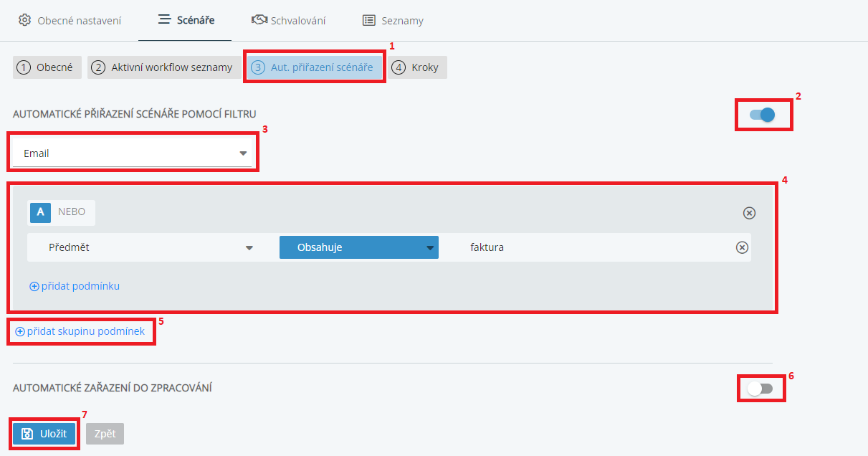The width and height of the screenshot is (868, 456).
Task: Remove the condition group with X icon
Action: 748,213
